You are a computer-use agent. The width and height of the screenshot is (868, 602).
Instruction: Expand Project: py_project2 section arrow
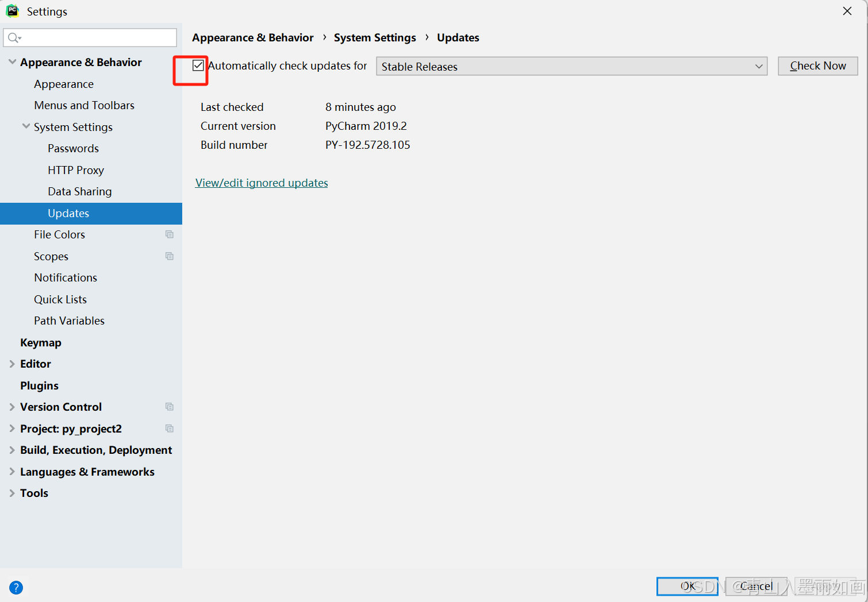pos(12,429)
